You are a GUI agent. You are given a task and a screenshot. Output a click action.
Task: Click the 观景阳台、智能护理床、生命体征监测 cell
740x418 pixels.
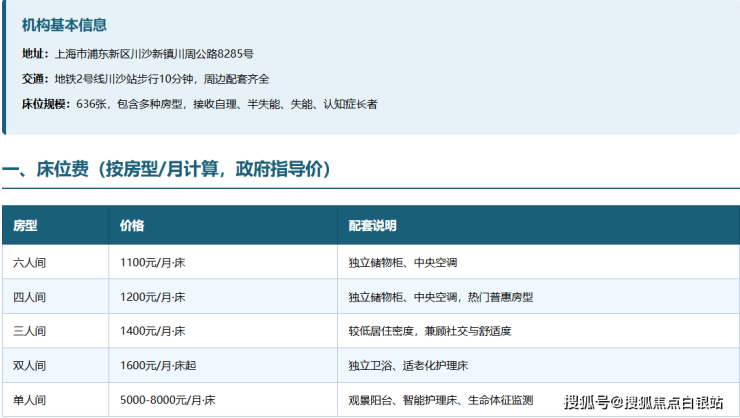point(538,400)
